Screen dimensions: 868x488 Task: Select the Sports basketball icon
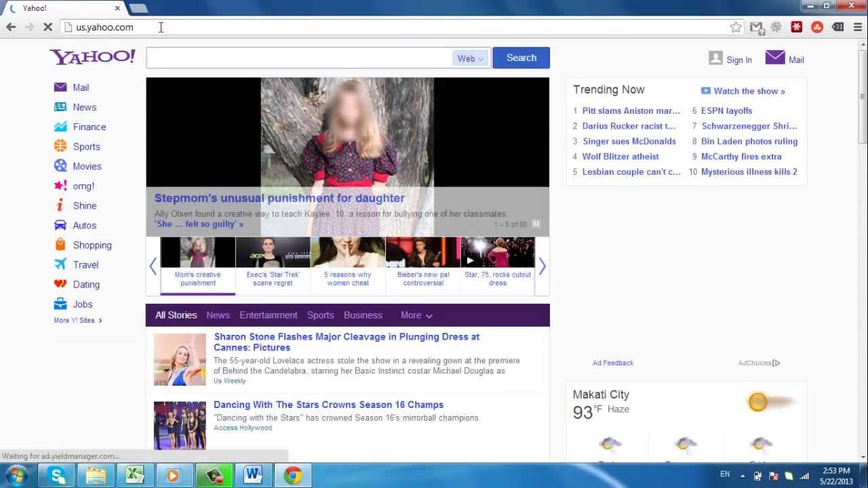click(x=60, y=146)
